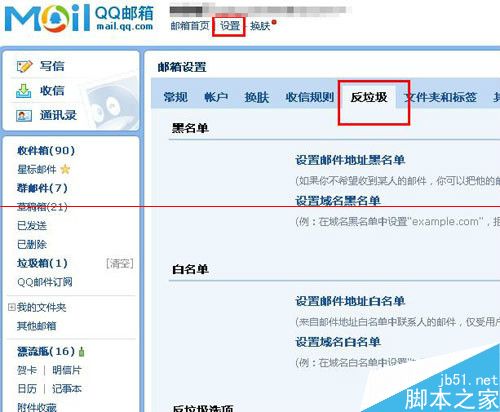Open 垃圾箱(1) folder

[42, 263]
